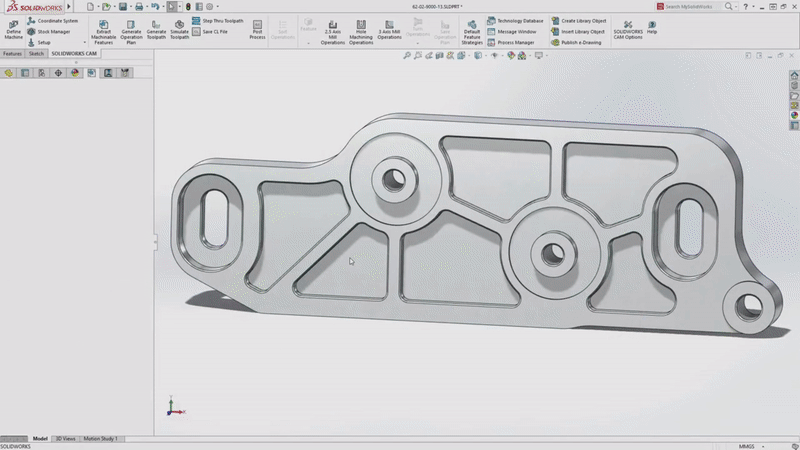Image resolution: width=800 pixels, height=450 pixels.
Task: Toggle the Process Manager panel
Action: (516, 43)
